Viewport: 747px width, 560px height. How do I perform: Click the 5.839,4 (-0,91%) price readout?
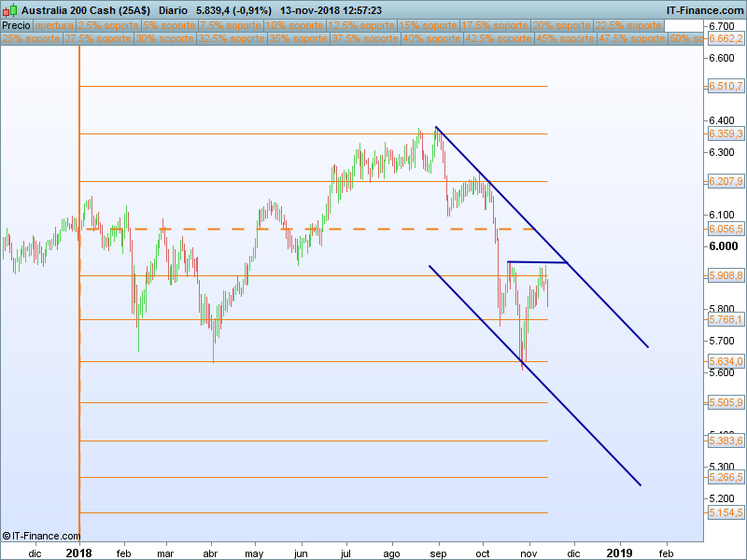pyautogui.click(x=234, y=10)
